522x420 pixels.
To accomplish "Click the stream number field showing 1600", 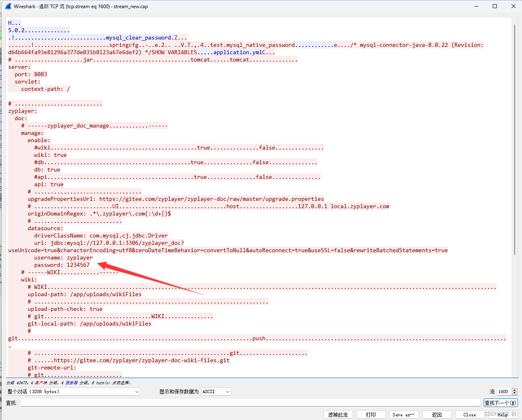I will (x=504, y=391).
